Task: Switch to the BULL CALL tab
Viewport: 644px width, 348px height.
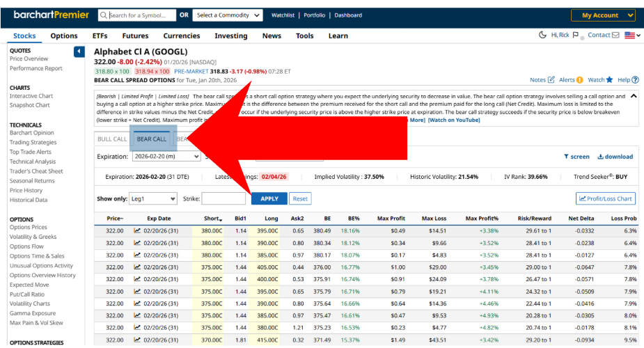Action: click(x=112, y=139)
